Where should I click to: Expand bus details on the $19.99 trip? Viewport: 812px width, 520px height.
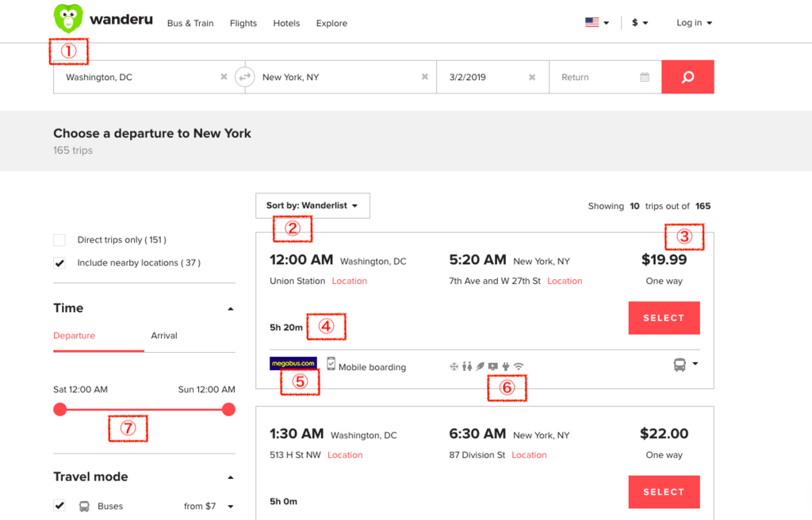(686, 365)
